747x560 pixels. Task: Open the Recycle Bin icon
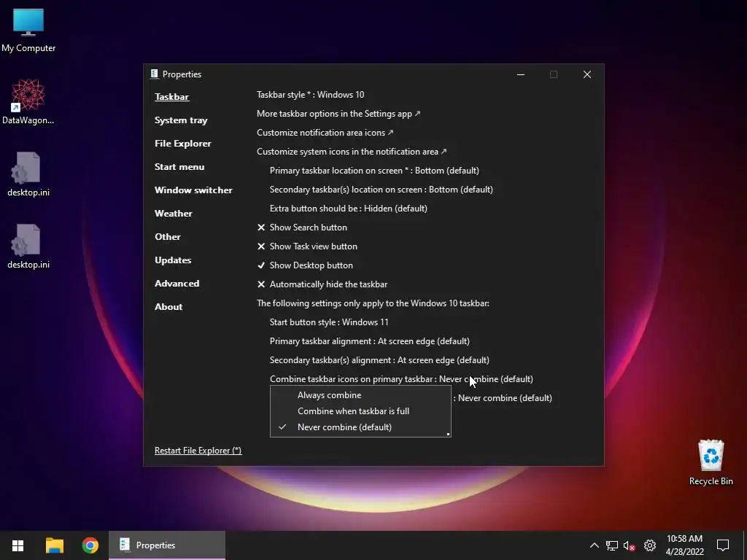click(711, 462)
